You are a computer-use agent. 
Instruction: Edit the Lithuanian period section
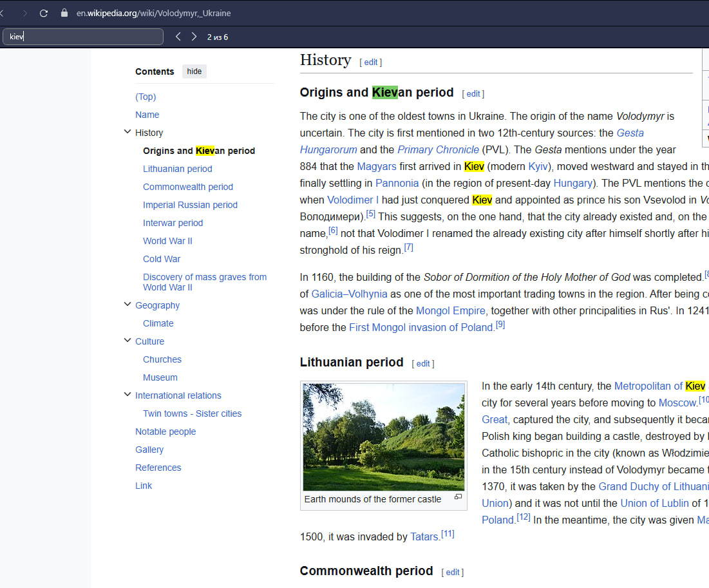pyautogui.click(x=423, y=364)
